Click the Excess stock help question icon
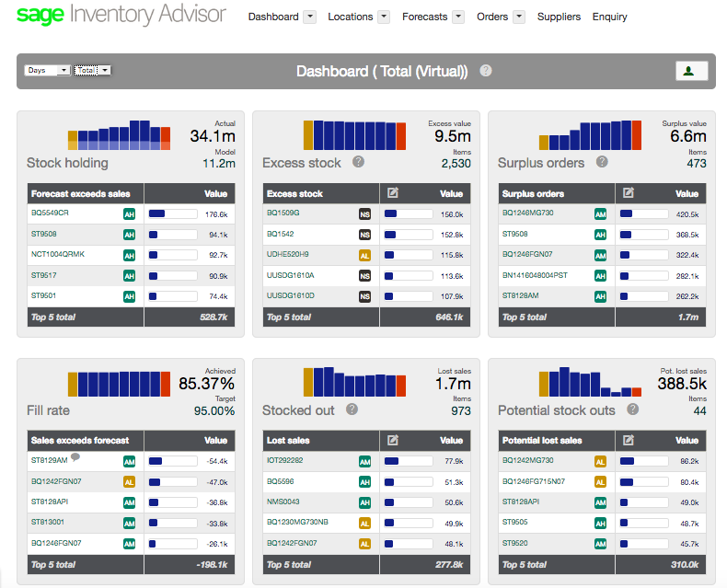Viewport: 727px width, 588px height. point(358,162)
